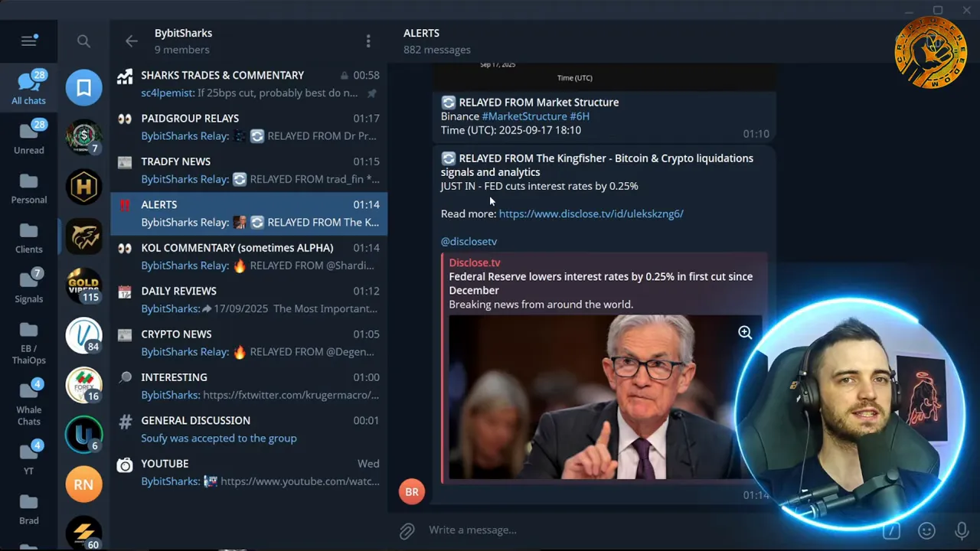Viewport: 980px width, 551px height.
Task: Select the Signals folder
Action: click(29, 285)
